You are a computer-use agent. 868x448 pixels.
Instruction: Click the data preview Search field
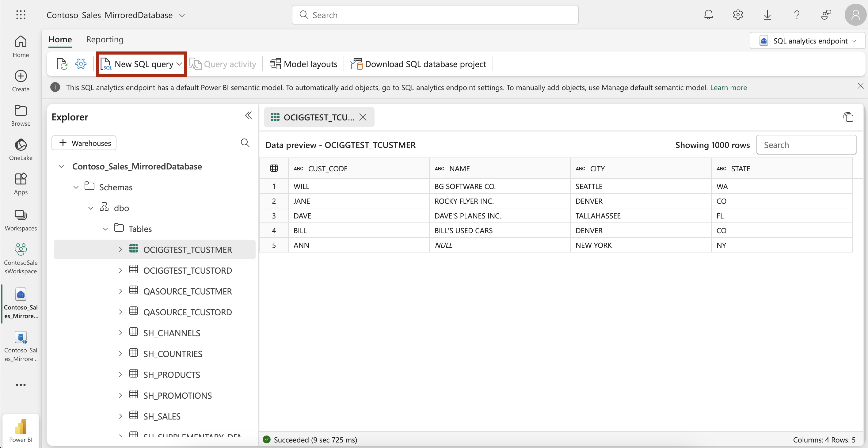pos(806,145)
